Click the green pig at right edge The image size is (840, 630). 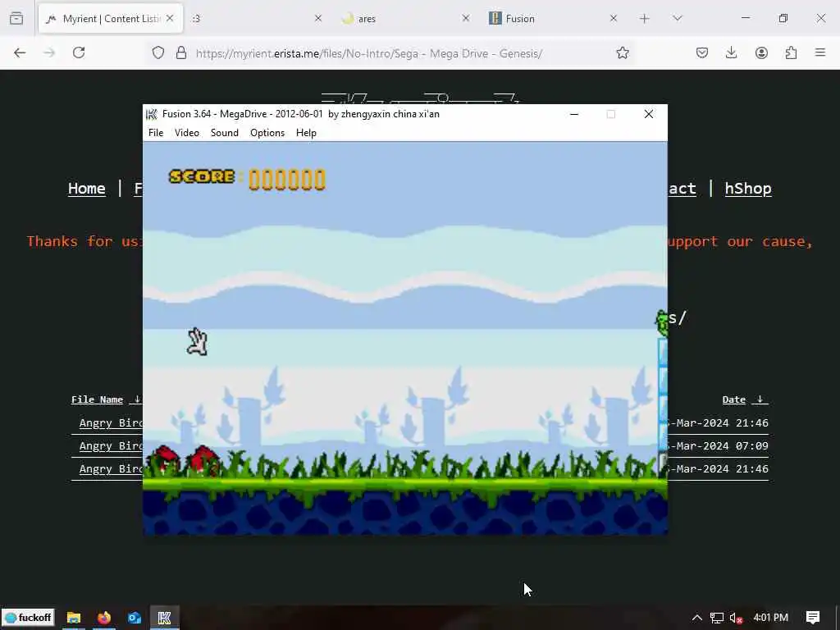(662, 323)
